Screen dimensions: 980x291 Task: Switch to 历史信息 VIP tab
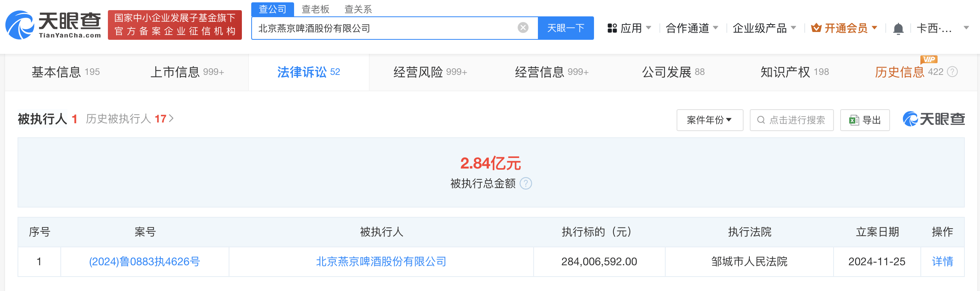909,72
